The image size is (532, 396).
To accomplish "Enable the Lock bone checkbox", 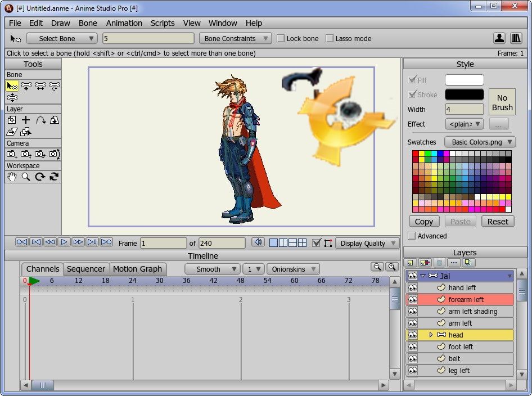I will (x=281, y=39).
